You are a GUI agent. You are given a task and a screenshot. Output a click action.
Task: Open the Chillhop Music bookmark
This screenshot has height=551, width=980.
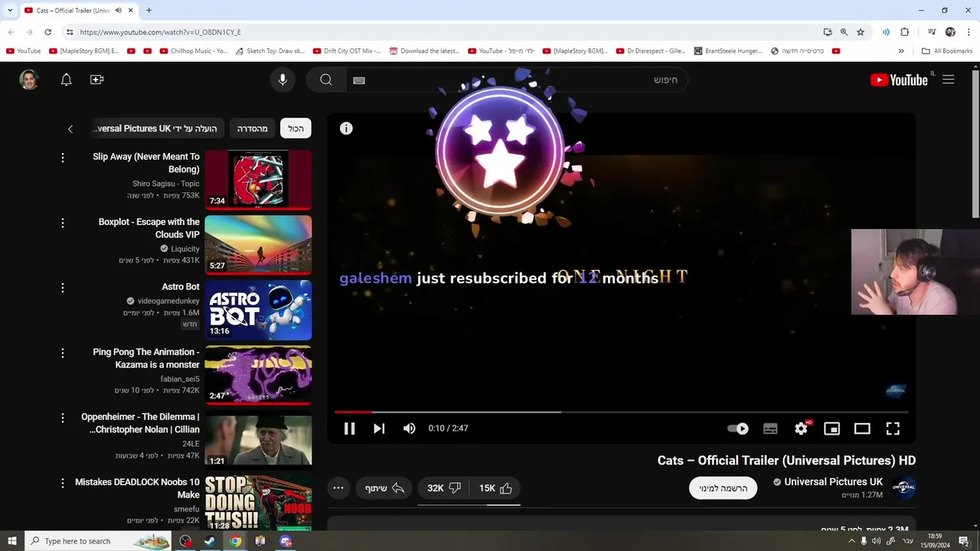[194, 51]
